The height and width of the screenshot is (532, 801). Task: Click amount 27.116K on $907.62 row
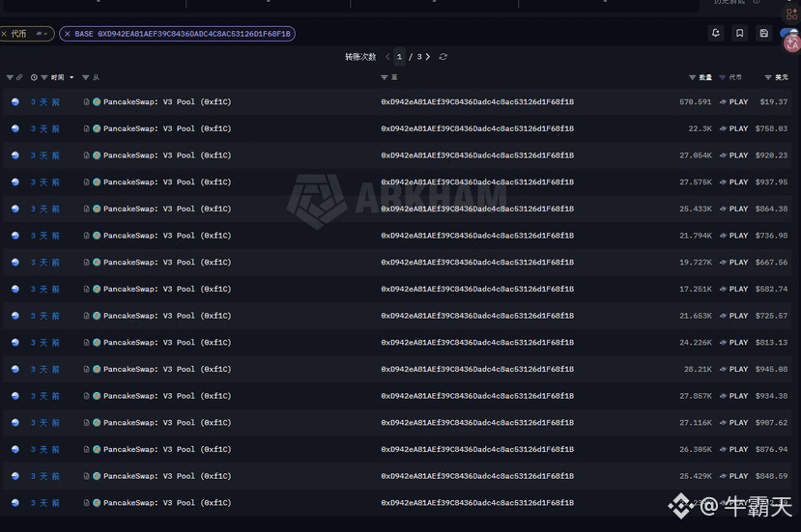pyautogui.click(x=696, y=423)
